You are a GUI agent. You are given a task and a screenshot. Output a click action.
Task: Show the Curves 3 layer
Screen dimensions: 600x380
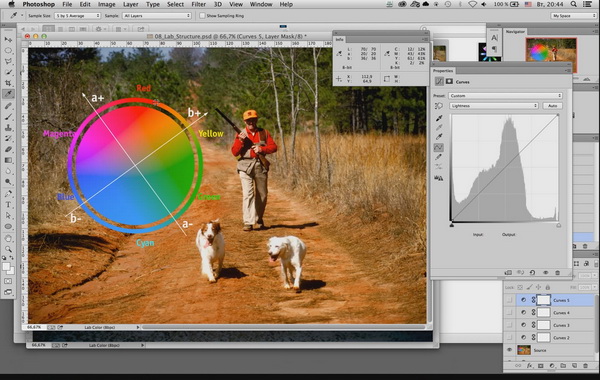tap(509, 325)
